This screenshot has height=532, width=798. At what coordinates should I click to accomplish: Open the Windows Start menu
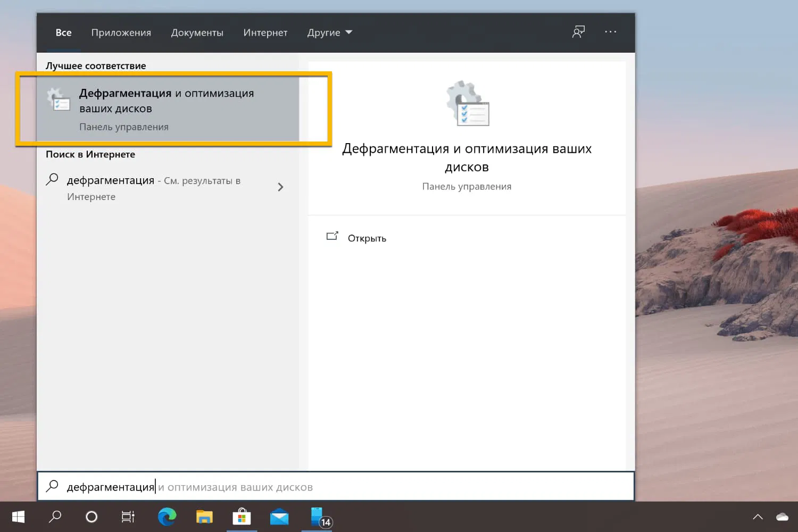pyautogui.click(x=18, y=517)
